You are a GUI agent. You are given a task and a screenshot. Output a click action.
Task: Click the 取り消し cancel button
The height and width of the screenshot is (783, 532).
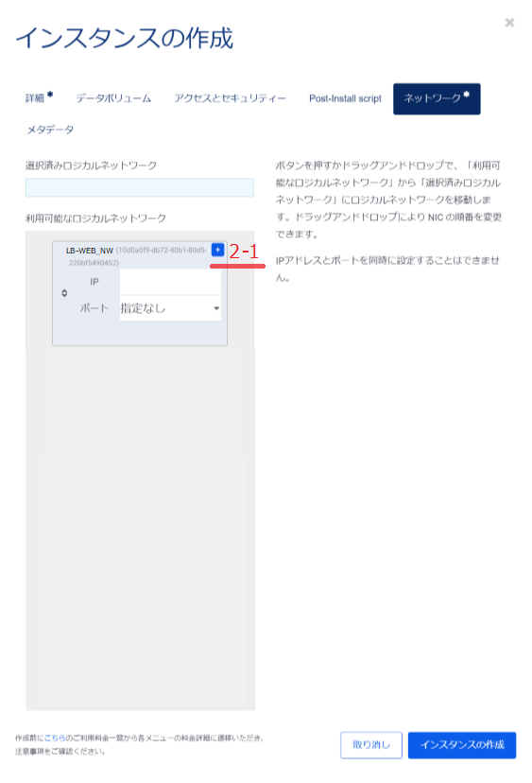click(371, 745)
